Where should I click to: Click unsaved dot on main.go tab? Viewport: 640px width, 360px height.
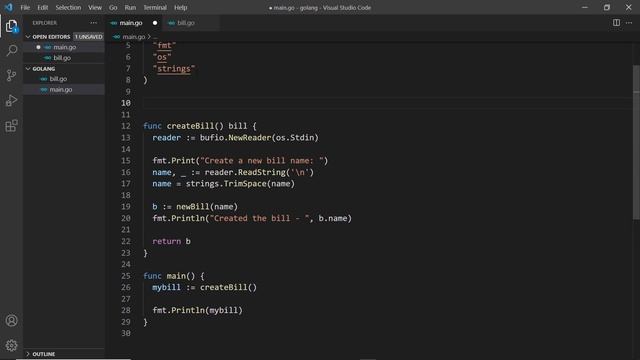click(155, 23)
